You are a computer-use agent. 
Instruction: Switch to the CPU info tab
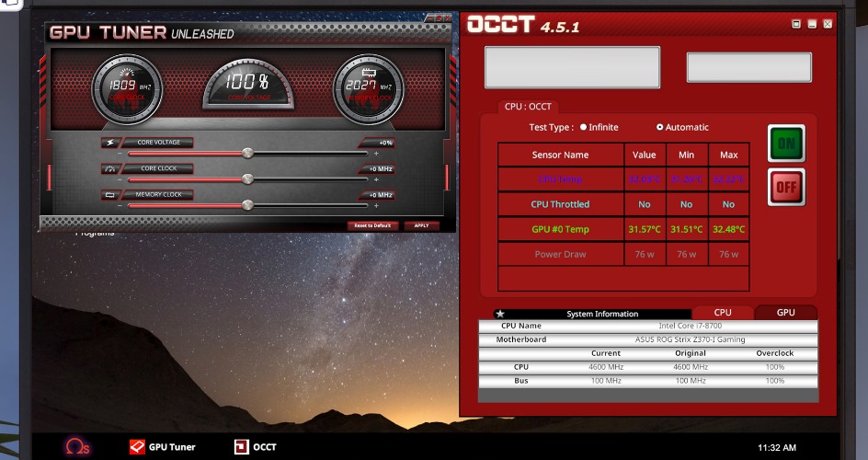pos(723,312)
